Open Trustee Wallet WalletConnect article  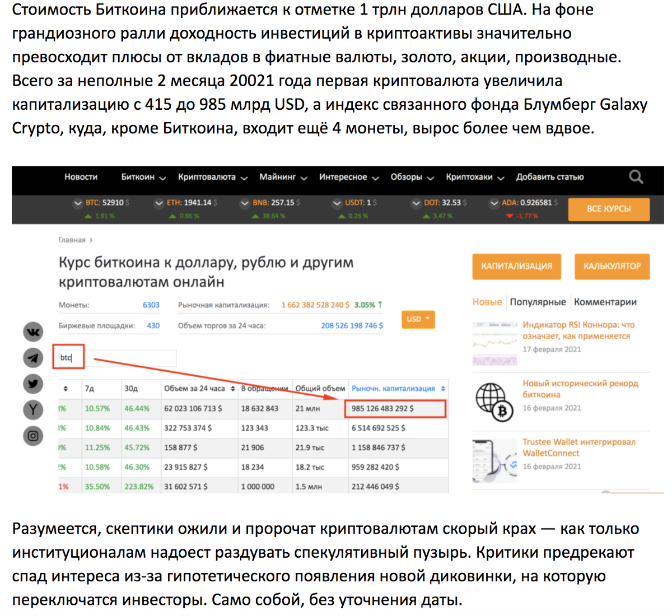(579, 447)
